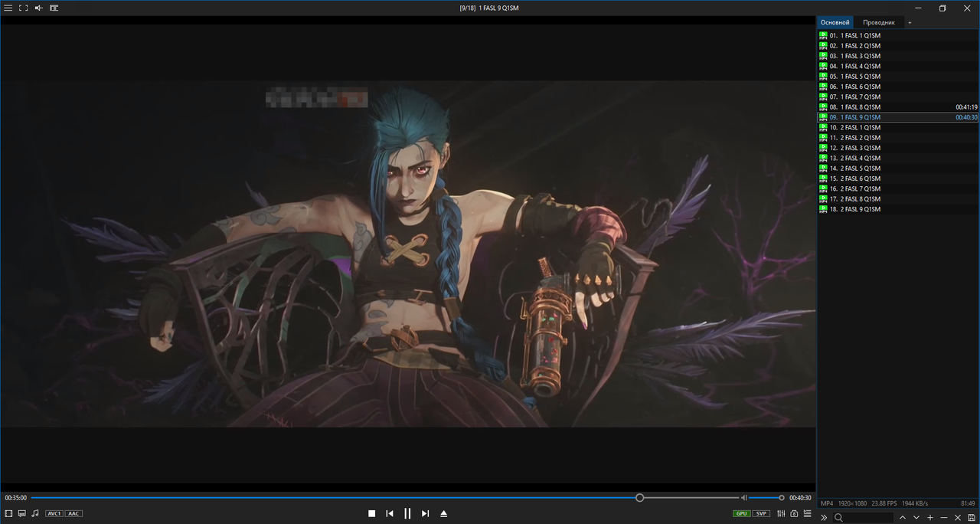The width and height of the screenshot is (980, 524).
Task: Open audio settings music note icon
Action: tap(35, 513)
